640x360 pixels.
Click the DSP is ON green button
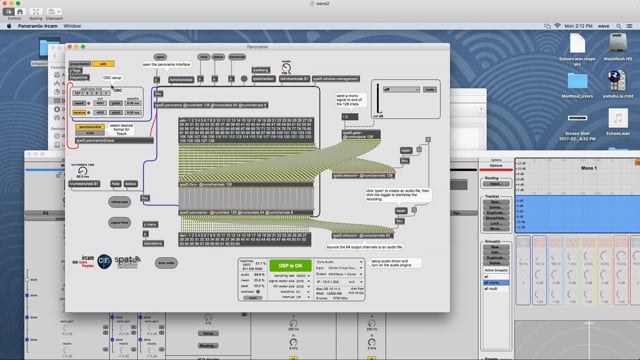[290, 266]
